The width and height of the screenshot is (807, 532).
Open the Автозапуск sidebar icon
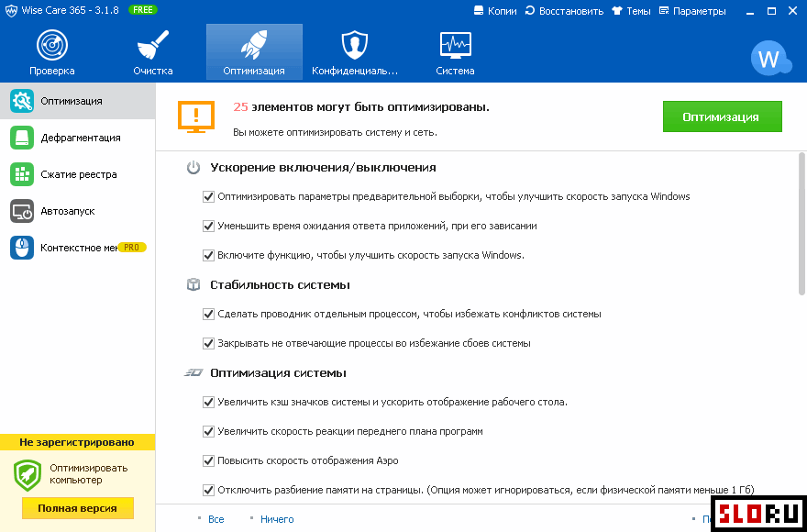click(x=22, y=211)
